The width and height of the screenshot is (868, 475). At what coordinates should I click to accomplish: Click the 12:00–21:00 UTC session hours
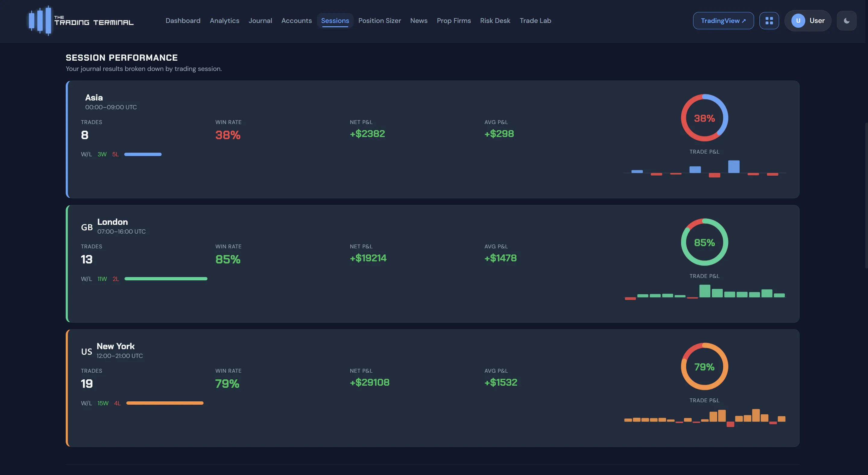(x=120, y=356)
